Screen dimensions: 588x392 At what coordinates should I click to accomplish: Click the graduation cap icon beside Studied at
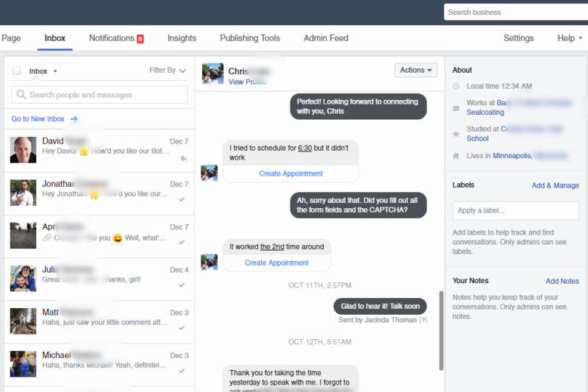(x=456, y=134)
